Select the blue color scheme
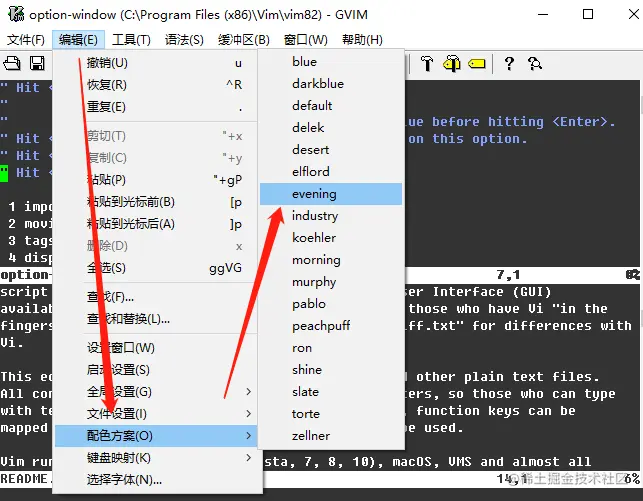 (x=331, y=62)
